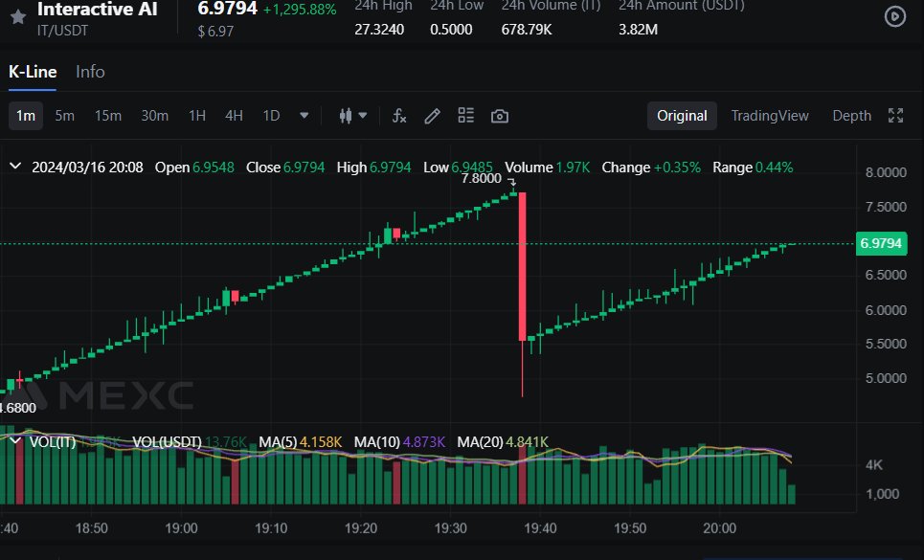
Task: Click the MA(10) 4.873K label
Action: tap(399, 441)
